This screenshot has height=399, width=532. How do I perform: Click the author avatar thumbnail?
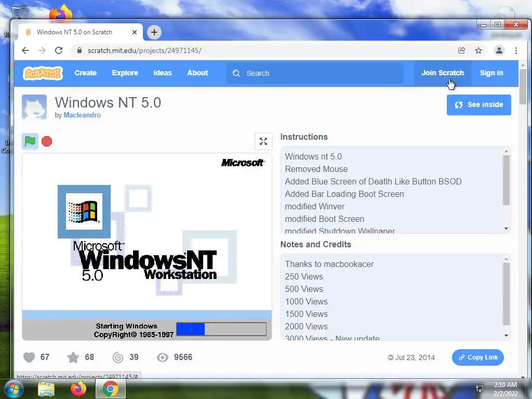click(34, 107)
